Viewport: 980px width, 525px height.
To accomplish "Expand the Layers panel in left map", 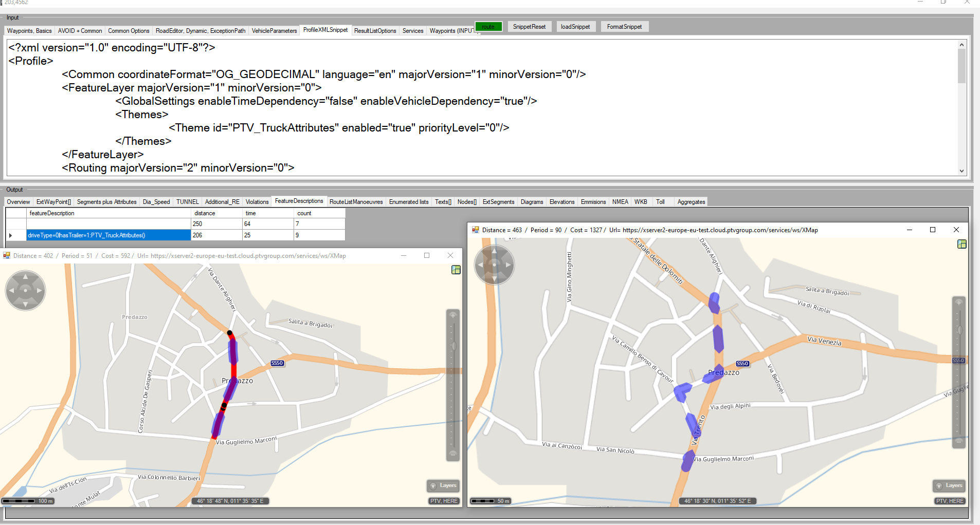I will pyautogui.click(x=443, y=485).
